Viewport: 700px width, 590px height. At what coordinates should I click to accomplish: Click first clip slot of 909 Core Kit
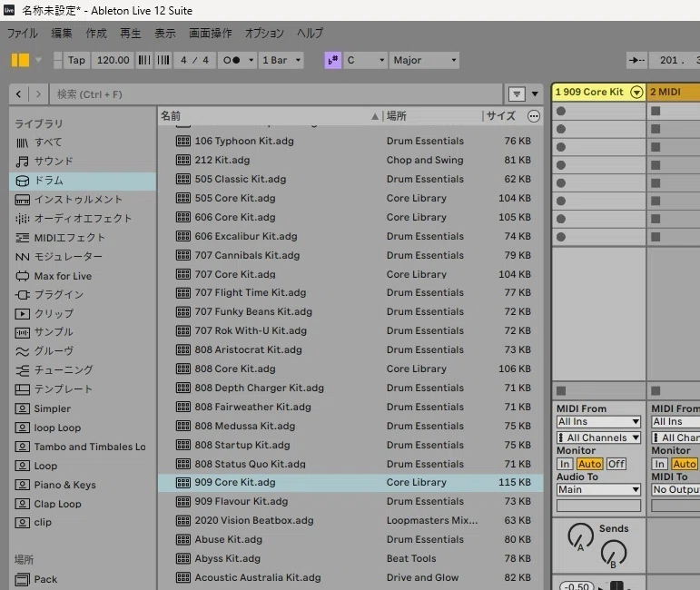[599, 111]
